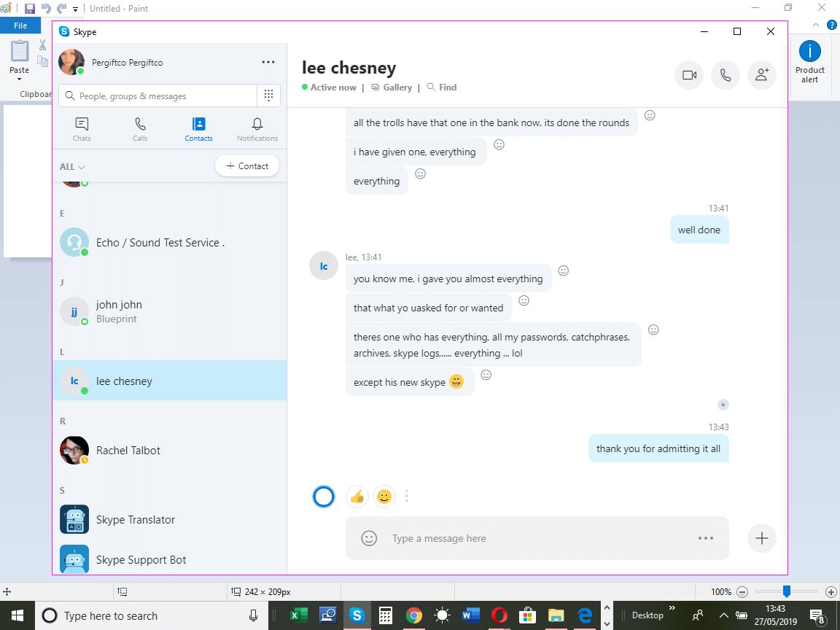Click the "thank you for admitting it all" message
Viewport: 840px width, 630px height.
pos(658,448)
